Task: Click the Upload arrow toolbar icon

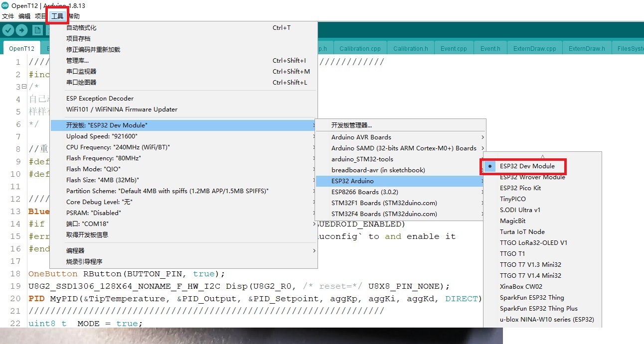Action: coord(21,30)
